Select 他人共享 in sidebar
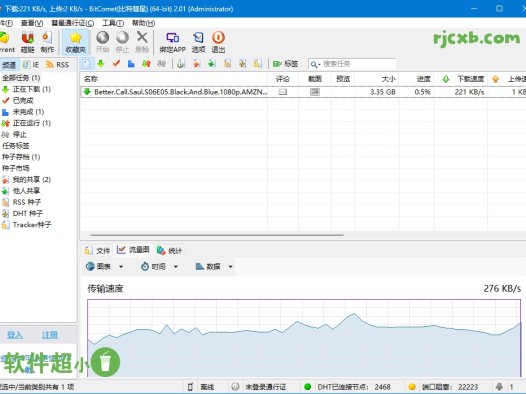Image resolution: width=526 pixels, height=394 pixels. (x=21, y=191)
